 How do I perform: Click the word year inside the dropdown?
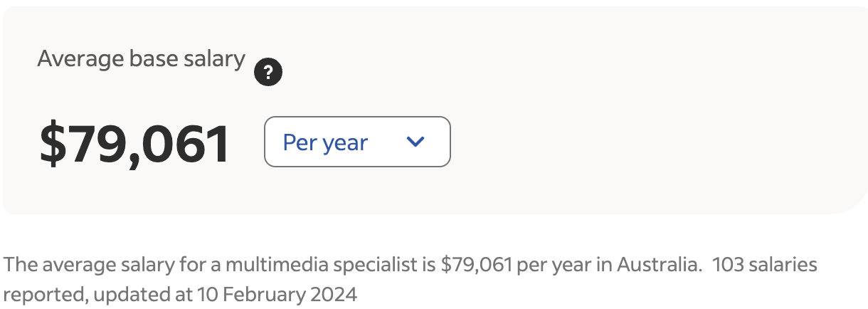344,143
